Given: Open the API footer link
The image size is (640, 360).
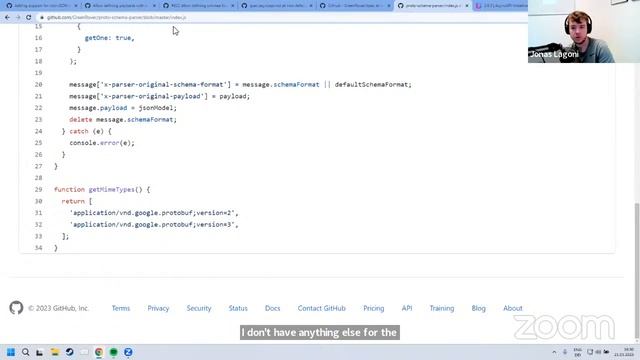Looking at the screenshot, I should click(407, 308).
